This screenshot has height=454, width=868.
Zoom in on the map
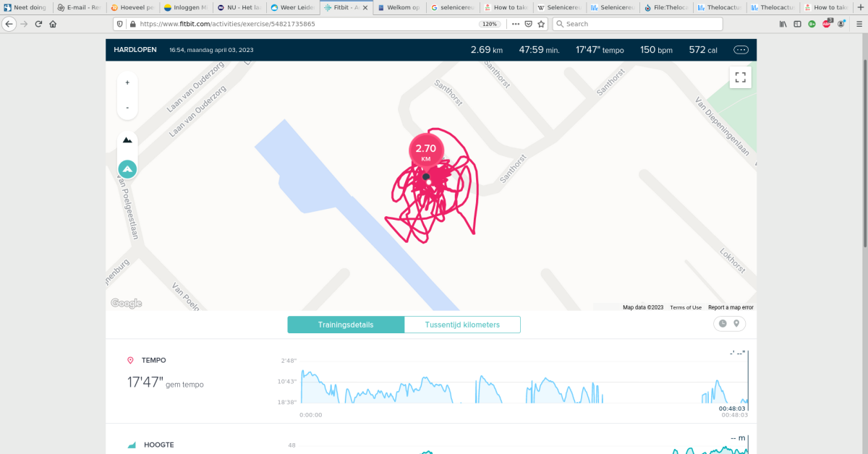[127, 82]
